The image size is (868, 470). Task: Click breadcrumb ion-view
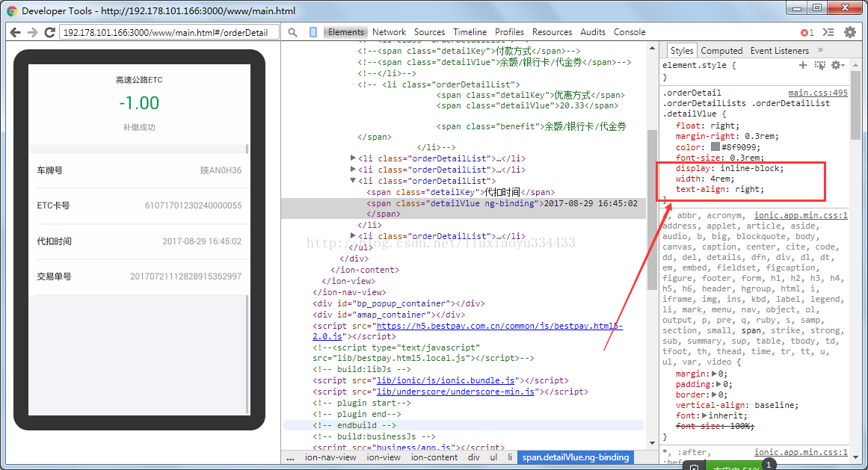coord(383,457)
